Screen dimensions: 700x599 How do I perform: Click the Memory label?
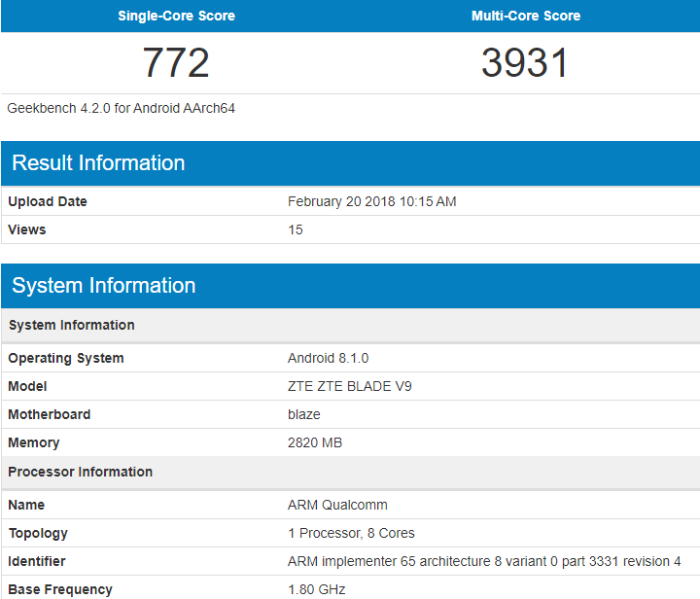point(33,442)
